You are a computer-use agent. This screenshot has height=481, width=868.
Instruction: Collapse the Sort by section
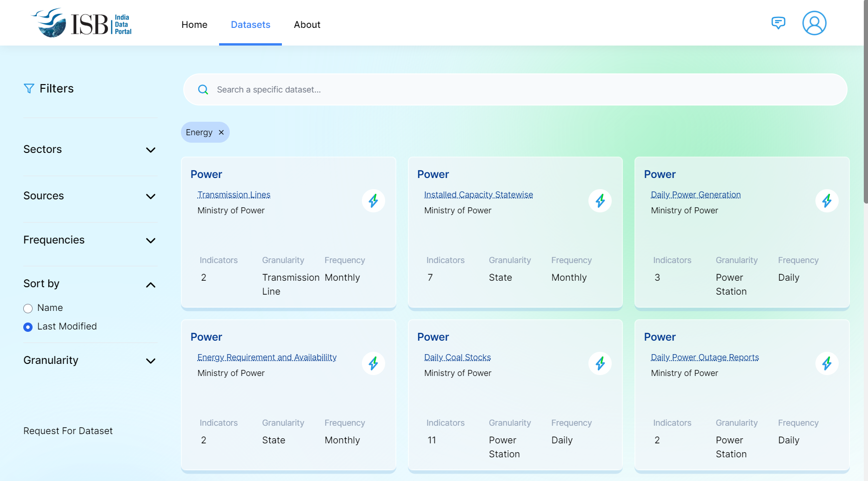150,284
